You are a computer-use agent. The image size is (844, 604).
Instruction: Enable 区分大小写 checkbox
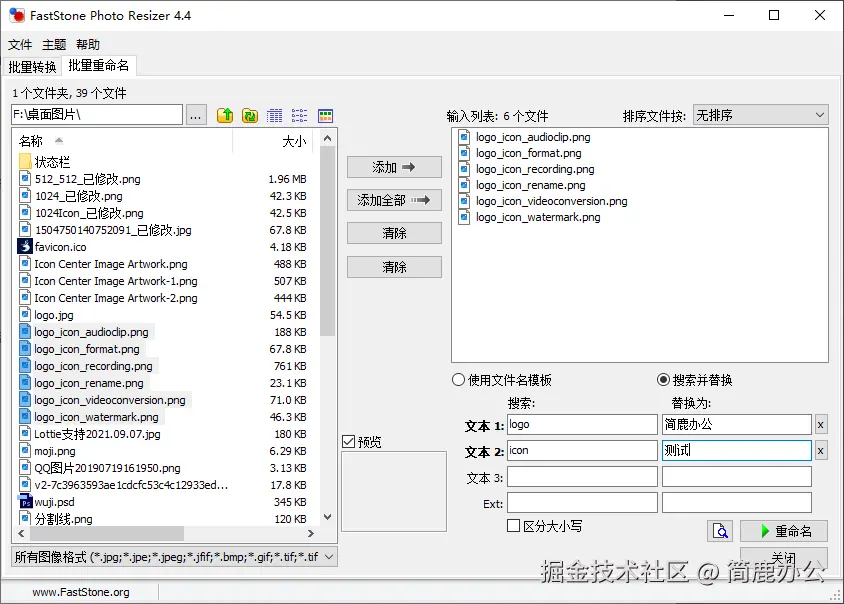pos(514,526)
